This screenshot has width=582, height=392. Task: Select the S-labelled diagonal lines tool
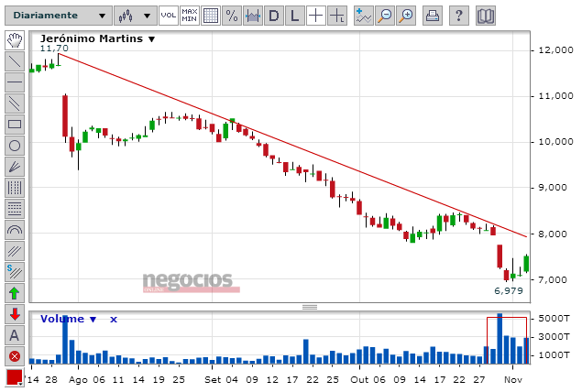click(x=15, y=273)
